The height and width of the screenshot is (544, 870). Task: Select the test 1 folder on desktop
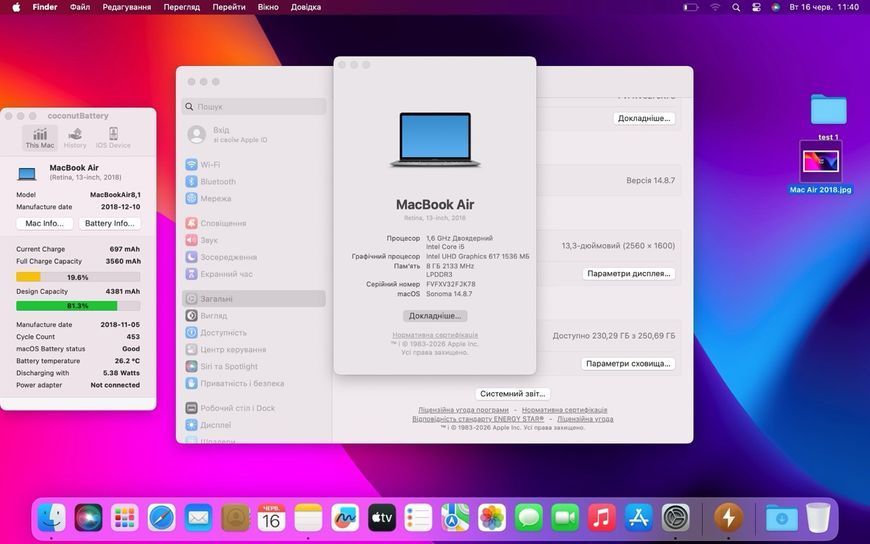tap(828, 115)
